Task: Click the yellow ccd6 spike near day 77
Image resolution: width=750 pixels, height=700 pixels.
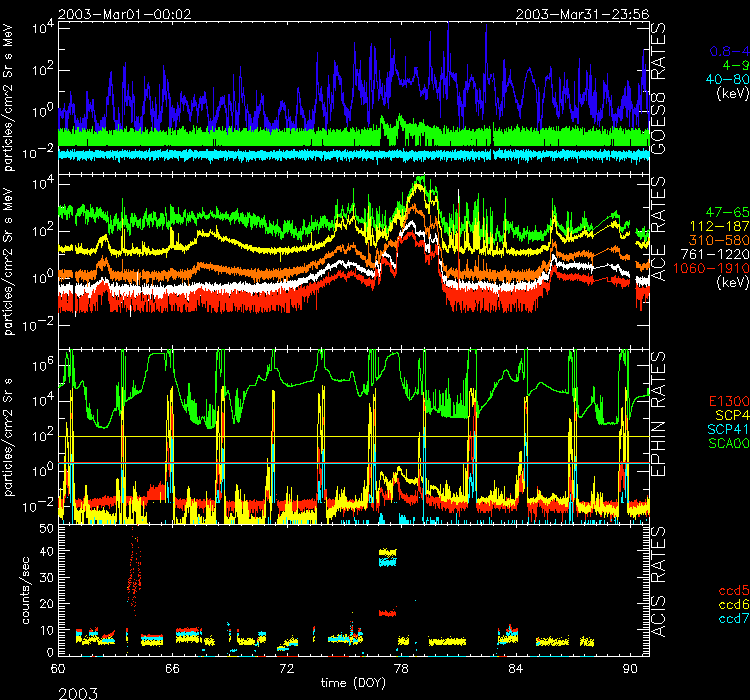Action: coord(387,552)
